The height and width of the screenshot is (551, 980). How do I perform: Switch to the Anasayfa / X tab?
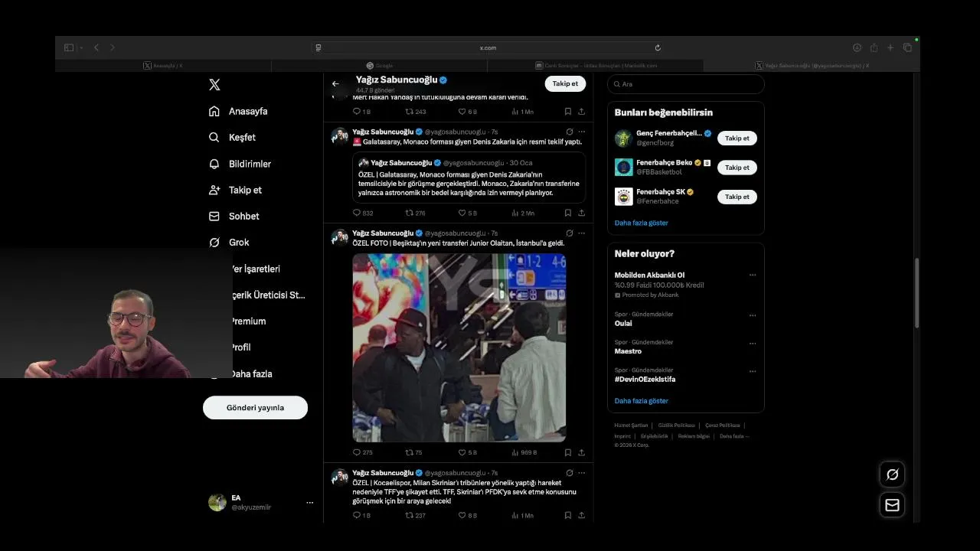click(163, 66)
